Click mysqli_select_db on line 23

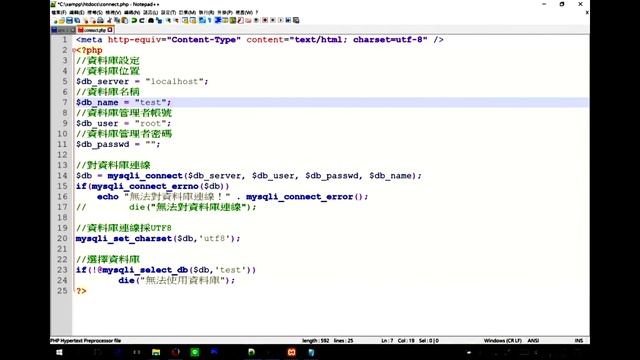point(145,270)
